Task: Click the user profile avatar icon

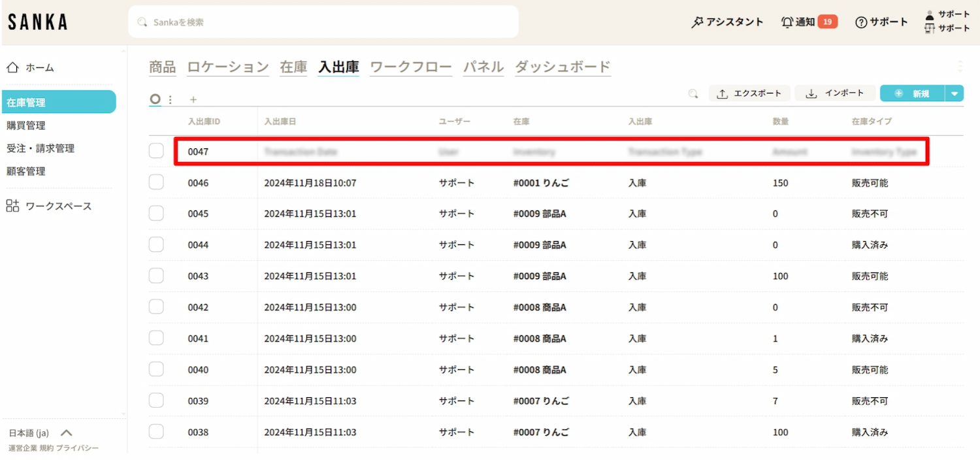Action: point(930,15)
